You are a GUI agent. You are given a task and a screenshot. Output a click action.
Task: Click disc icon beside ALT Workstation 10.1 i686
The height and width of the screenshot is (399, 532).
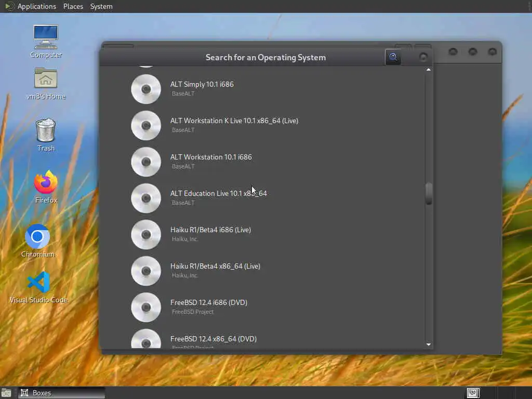pyautogui.click(x=146, y=162)
